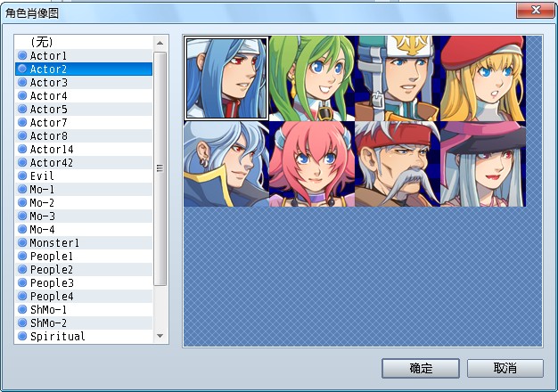Screen dimensions: 558x392
Task: Click the blue dot icon beside Actor1
Action: [x=22, y=55]
